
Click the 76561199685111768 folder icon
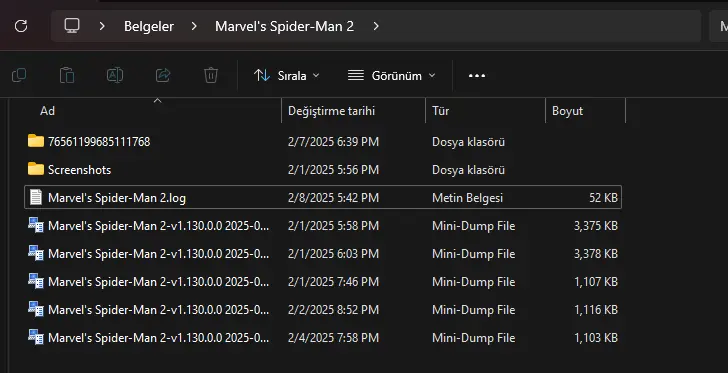click(36, 141)
